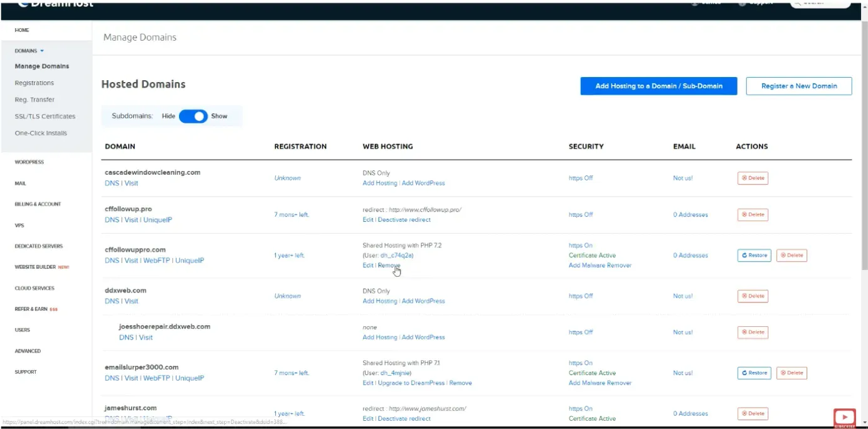Image resolution: width=868 pixels, height=429 pixels.
Task: Expand VPS sidebar section
Action: tap(19, 225)
